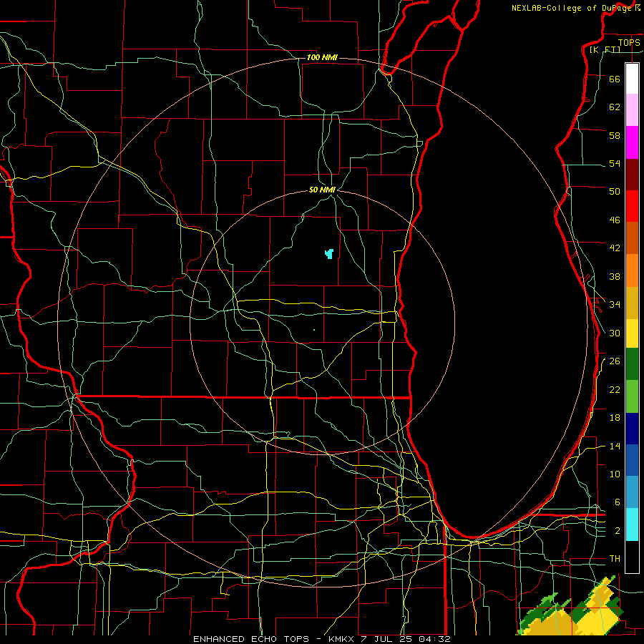Click the "100 NMI" range ring label
Screen dimensions: 644x644
point(322,57)
